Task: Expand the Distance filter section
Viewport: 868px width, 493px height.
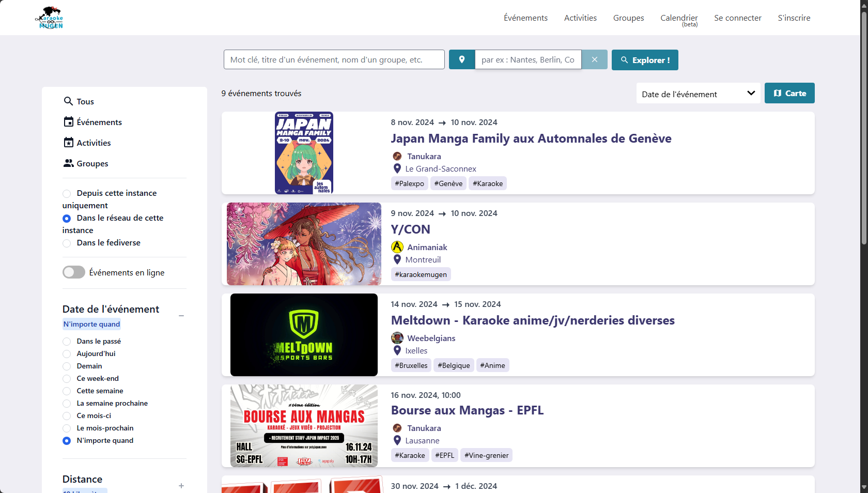Action: pyautogui.click(x=181, y=486)
